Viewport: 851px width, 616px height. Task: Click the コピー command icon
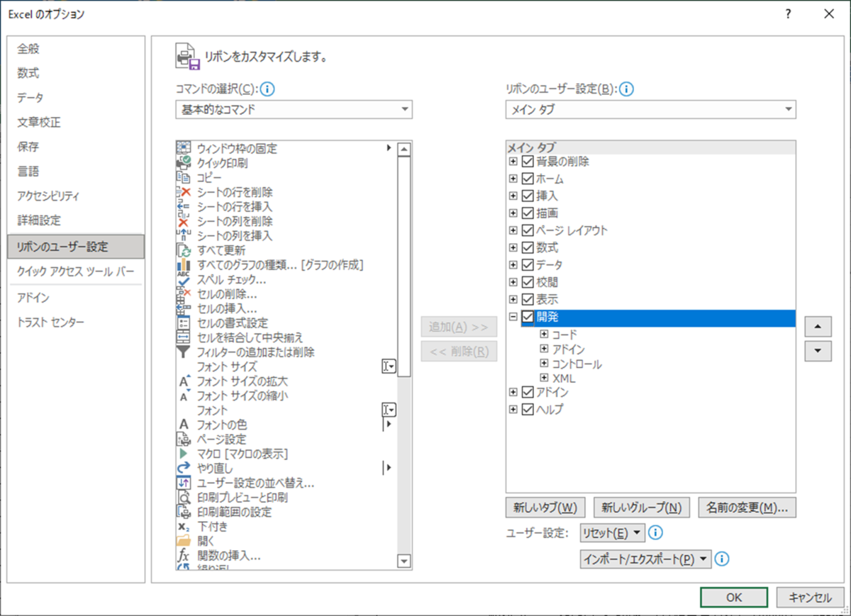(183, 177)
